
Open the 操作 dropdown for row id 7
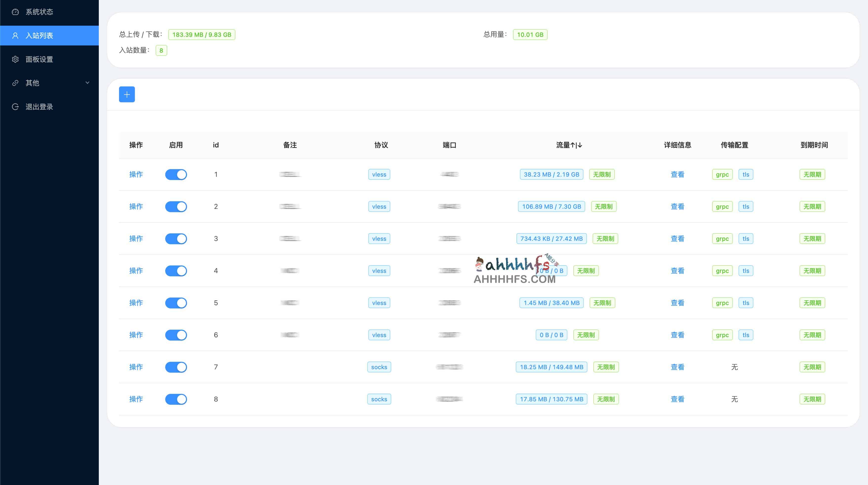pos(136,367)
